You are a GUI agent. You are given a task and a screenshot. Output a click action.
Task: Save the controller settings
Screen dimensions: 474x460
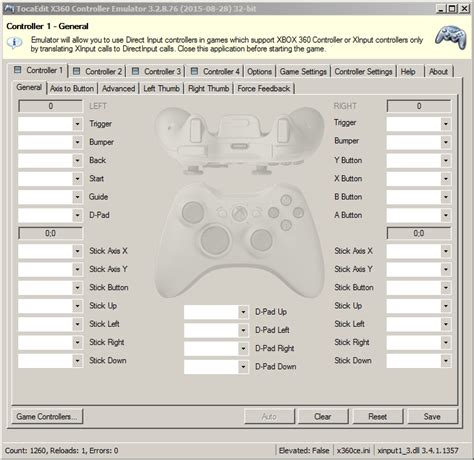432,417
